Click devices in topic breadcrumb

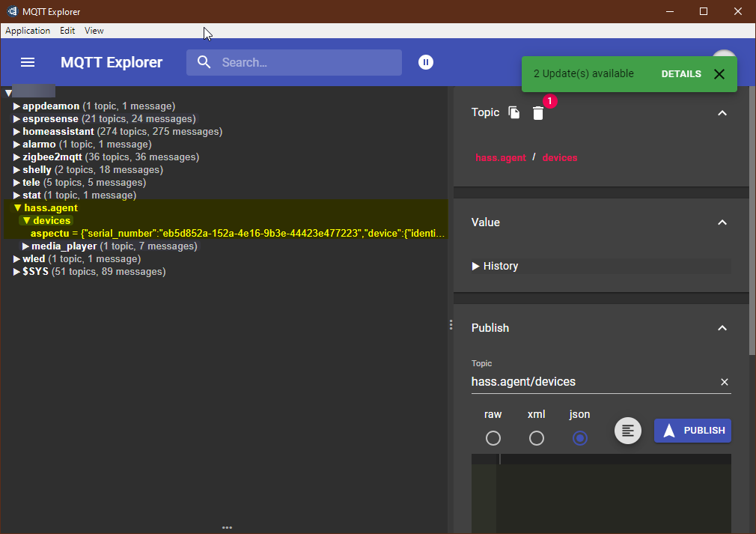(560, 158)
